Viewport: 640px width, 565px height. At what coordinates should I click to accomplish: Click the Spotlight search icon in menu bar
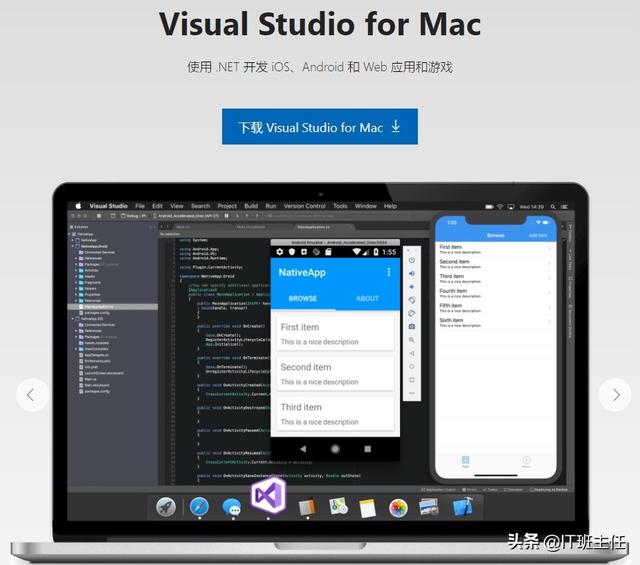coord(553,207)
